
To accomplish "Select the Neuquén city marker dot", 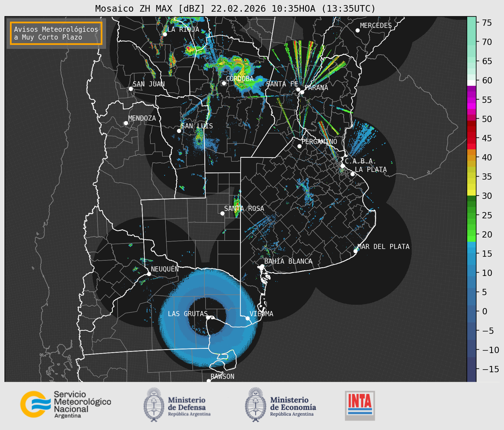I will click(x=149, y=274).
